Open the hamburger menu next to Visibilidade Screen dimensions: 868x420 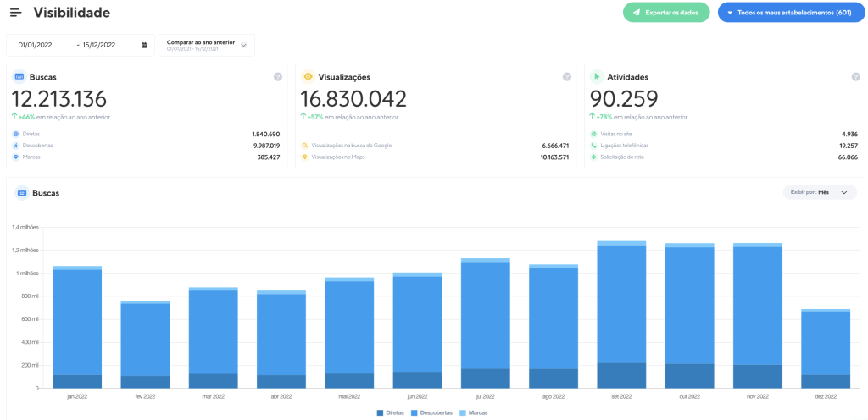[x=16, y=12]
